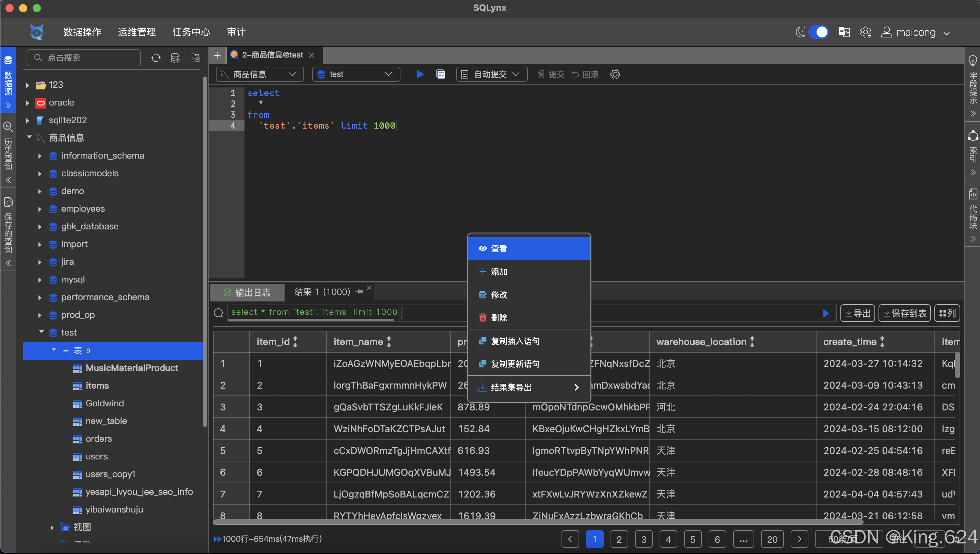Screen dimensions: 980x554
Task: Click the editor settings gear in the toolbar
Action: (x=615, y=74)
